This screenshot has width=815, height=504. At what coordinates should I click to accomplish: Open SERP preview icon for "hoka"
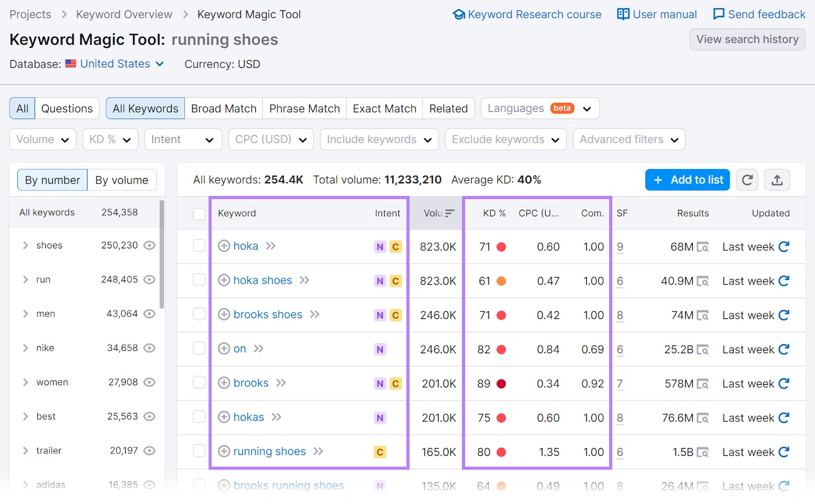coord(271,246)
